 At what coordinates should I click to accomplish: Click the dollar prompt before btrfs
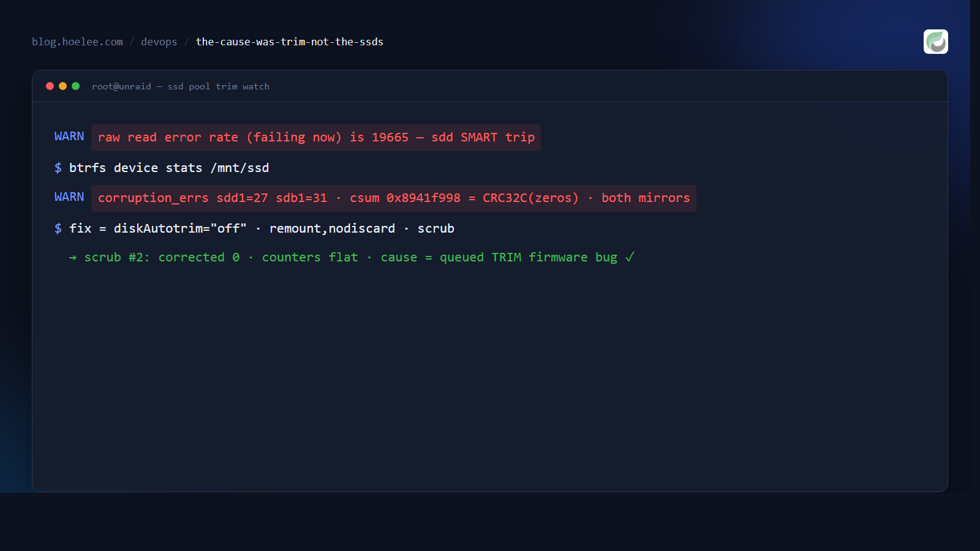[x=58, y=168]
